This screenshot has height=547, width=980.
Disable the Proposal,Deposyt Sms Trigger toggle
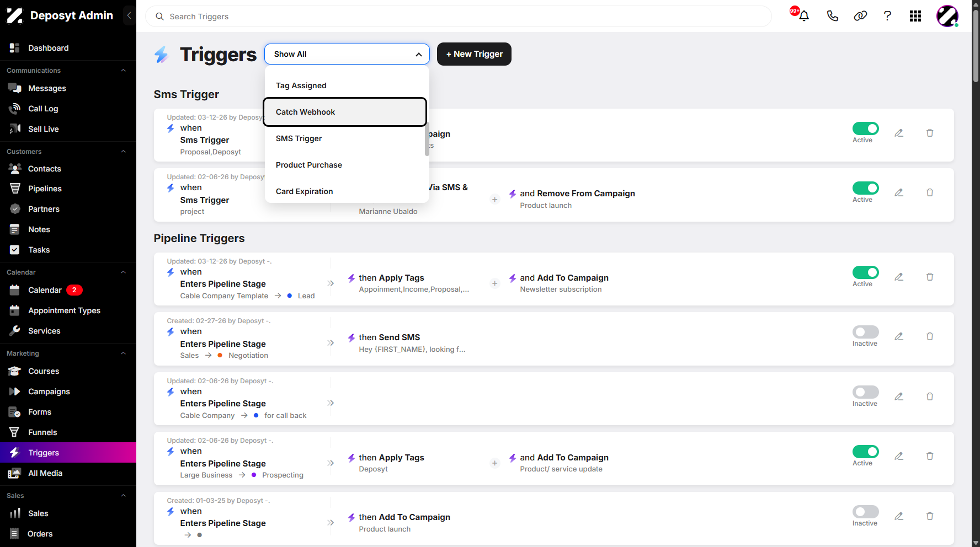(x=866, y=128)
